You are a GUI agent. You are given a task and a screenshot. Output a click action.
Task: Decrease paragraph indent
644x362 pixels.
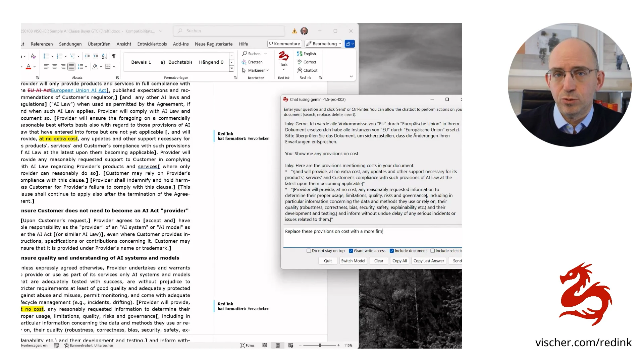tap(87, 56)
